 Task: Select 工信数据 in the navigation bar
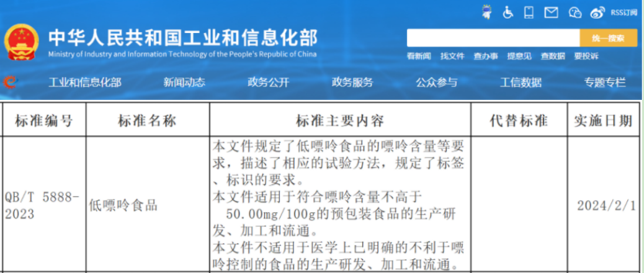(x=521, y=82)
